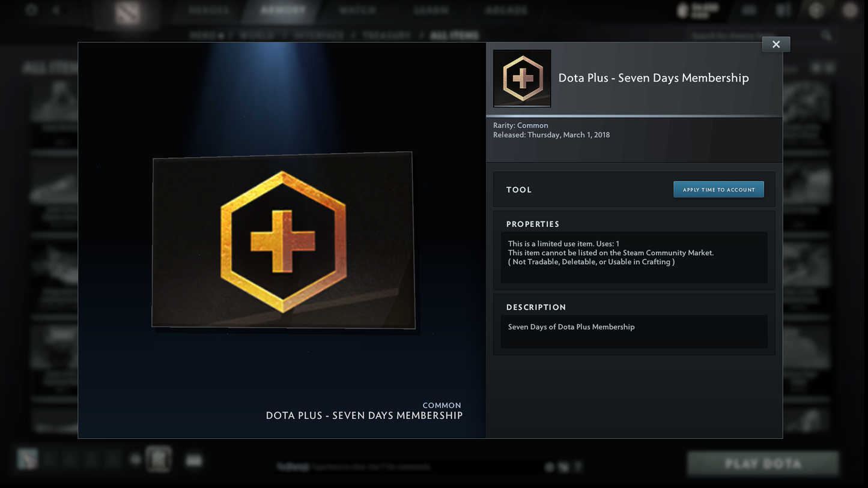Apply the membership time to account
The width and height of the screenshot is (868, 488).
point(718,190)
